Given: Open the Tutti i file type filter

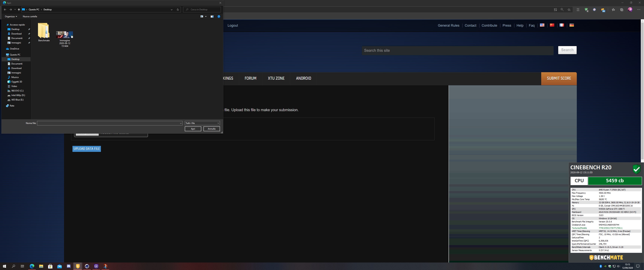Looking at the screenshot, I should click(202, 123).
